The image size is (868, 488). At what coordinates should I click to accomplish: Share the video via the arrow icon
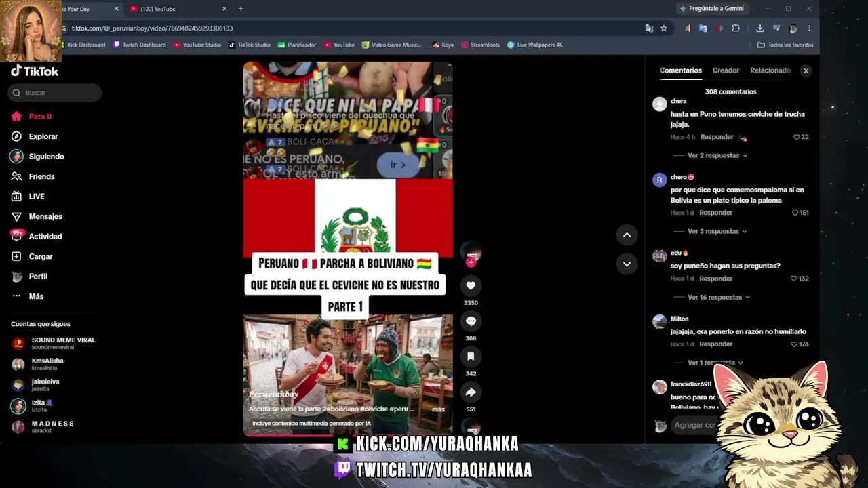coord(471,392)
